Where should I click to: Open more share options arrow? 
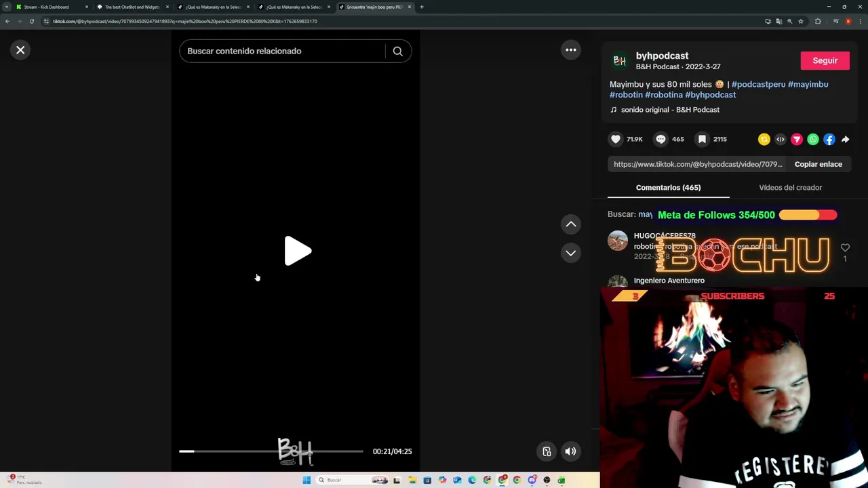pos(846,140)
